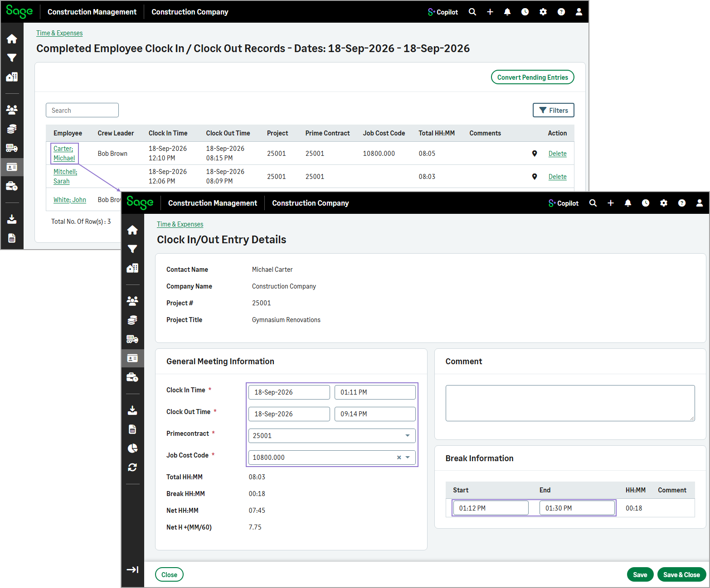Image resolution: width=710 pixels, height=588 pixels.
Task: Click clock icon in Entry Details top bar
Action: pyautogui.click(x=646, y=203)
